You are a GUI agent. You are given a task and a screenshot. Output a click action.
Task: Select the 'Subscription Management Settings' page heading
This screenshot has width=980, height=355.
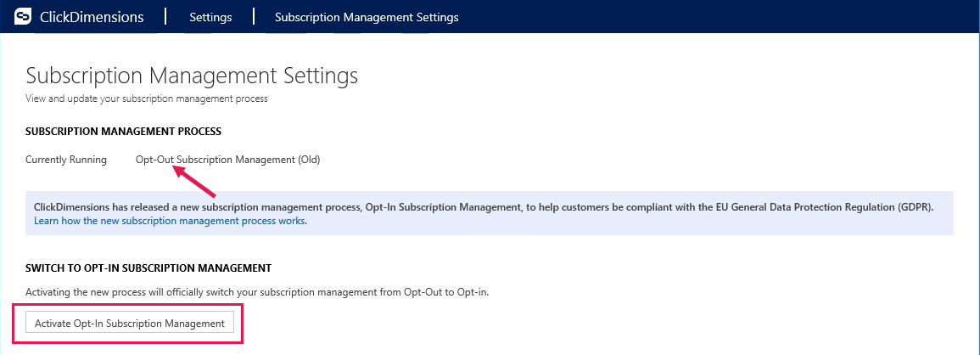(192, 76)
